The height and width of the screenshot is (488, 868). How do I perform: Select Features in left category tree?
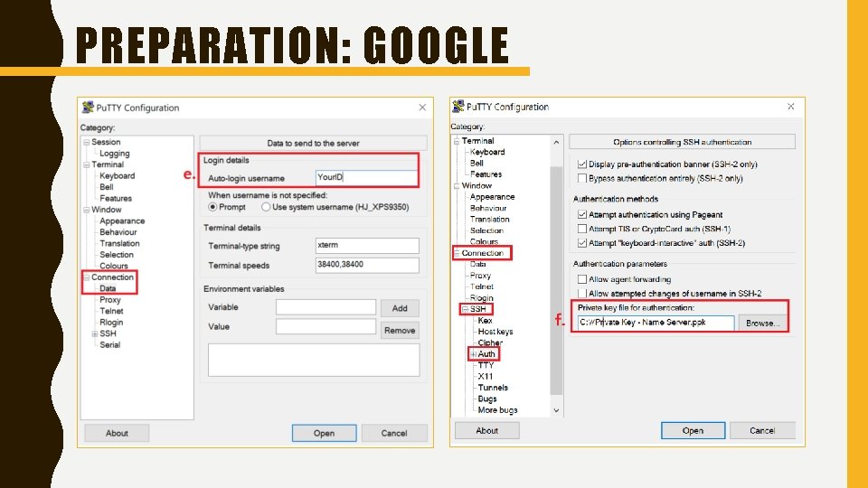(116, 198)
